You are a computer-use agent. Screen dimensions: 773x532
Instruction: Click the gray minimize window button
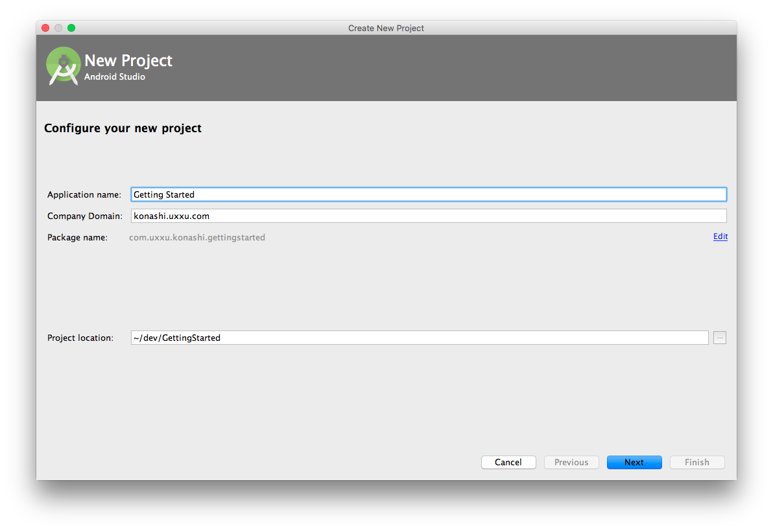(x=58, y=28)
